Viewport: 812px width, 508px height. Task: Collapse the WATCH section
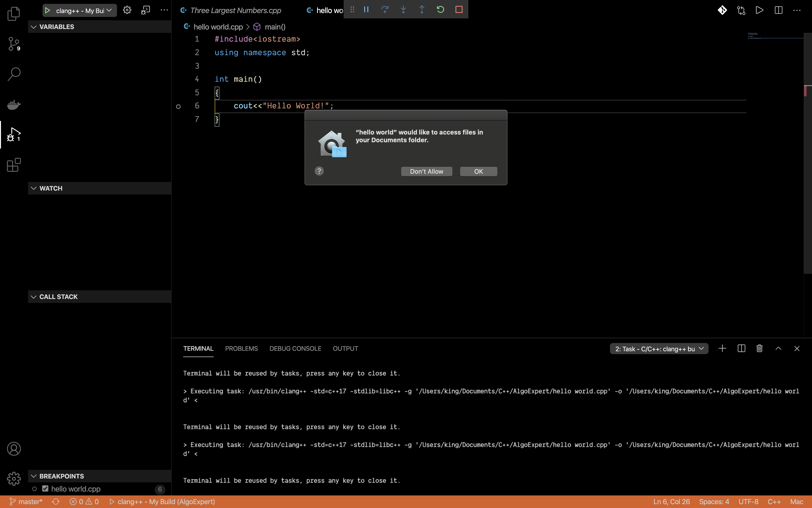click(x=100, y=188)
